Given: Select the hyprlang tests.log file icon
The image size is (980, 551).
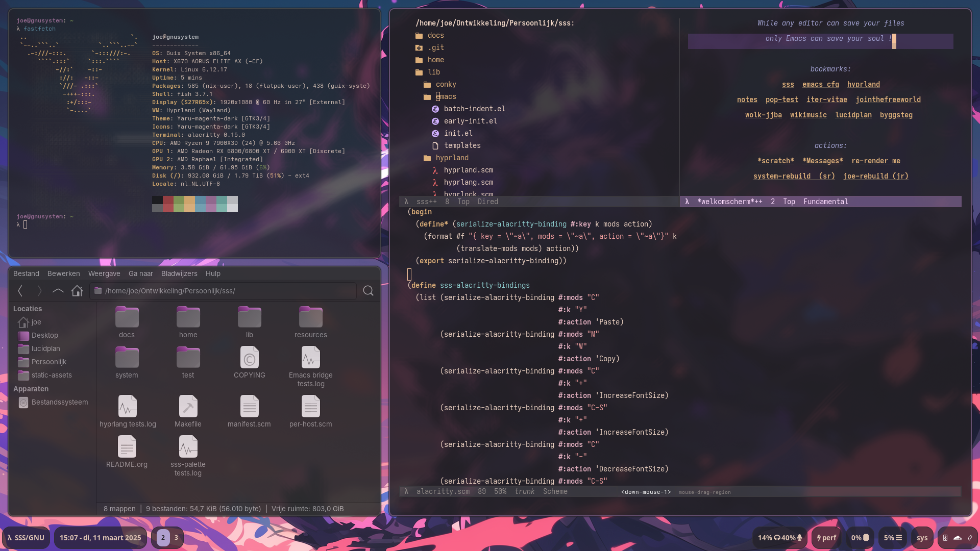Looking at the screenshot, I should 127,407.
